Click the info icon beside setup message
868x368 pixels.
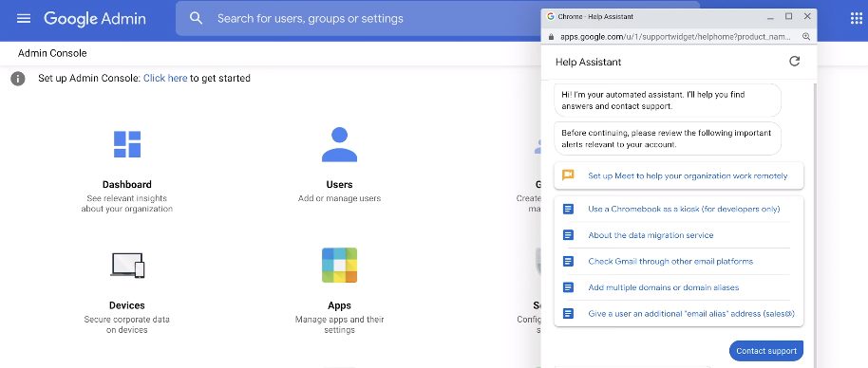coord(18,79)
